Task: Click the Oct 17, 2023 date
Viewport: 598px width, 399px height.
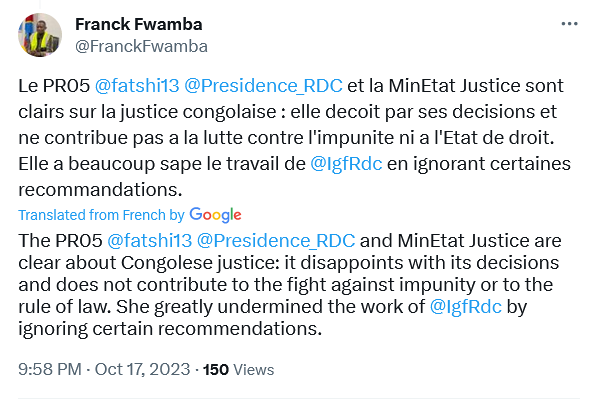Action: point(142,369)
